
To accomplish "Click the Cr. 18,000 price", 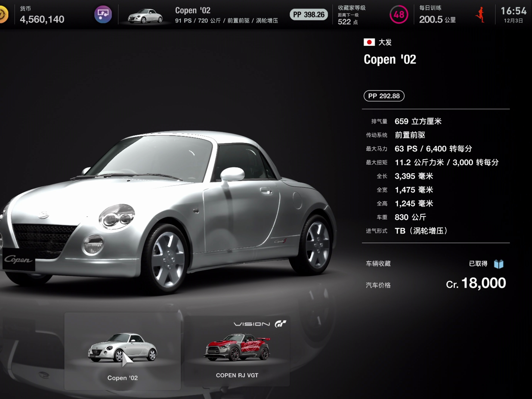I will [476, 283].
